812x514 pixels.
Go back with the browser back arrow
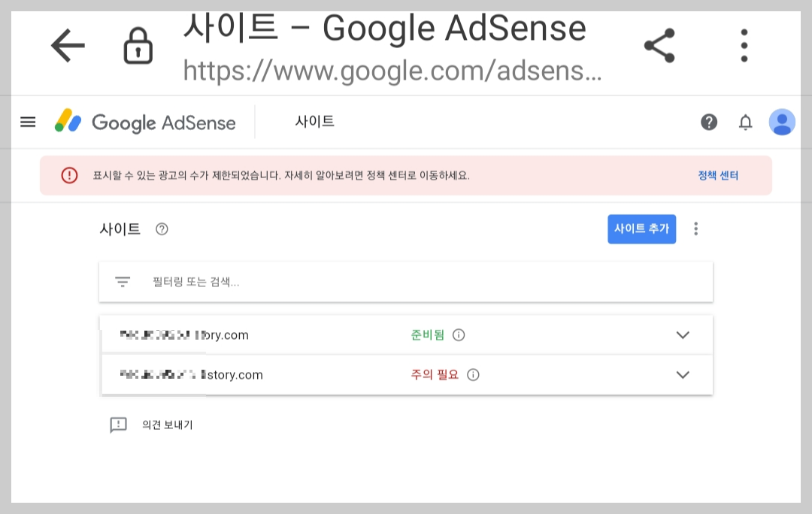tap(68, 46)
